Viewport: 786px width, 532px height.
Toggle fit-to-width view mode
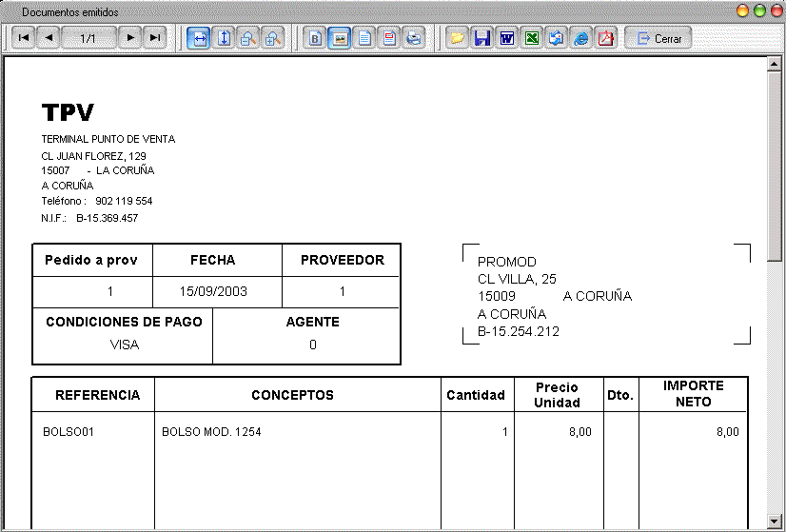[x=200, y=38]
